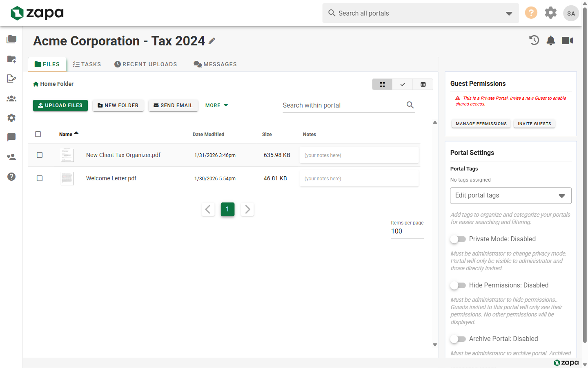
Task: Switch to detailed list view icon
Action: [382, 84]
